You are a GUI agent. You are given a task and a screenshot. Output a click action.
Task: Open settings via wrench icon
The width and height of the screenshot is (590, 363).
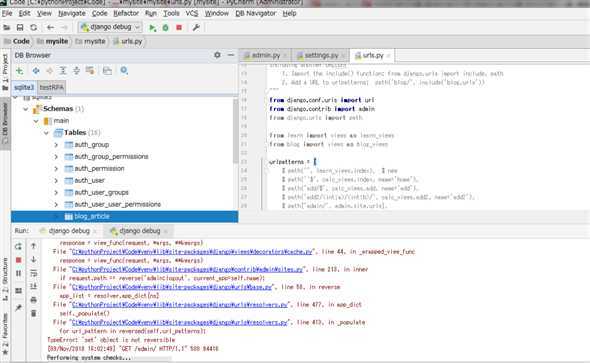(x=196, y=27)
